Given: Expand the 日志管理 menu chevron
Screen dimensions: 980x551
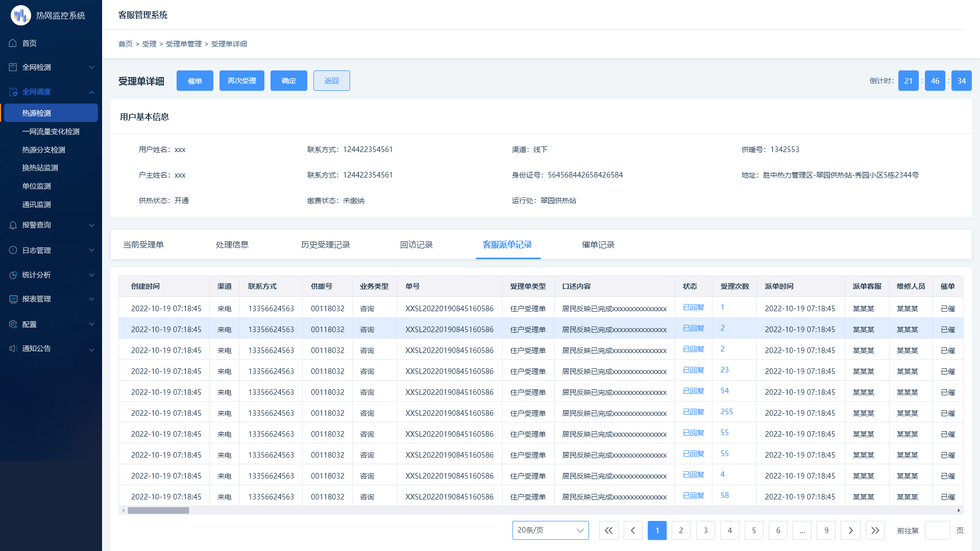Looking at the screenshot, I should [92, 251].
